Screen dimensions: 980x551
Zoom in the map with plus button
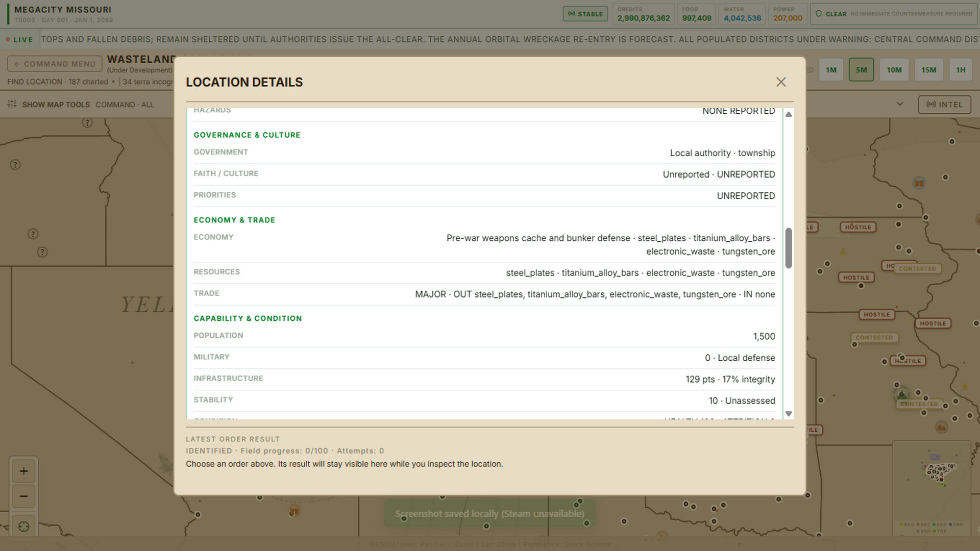[x=23, y=471]
